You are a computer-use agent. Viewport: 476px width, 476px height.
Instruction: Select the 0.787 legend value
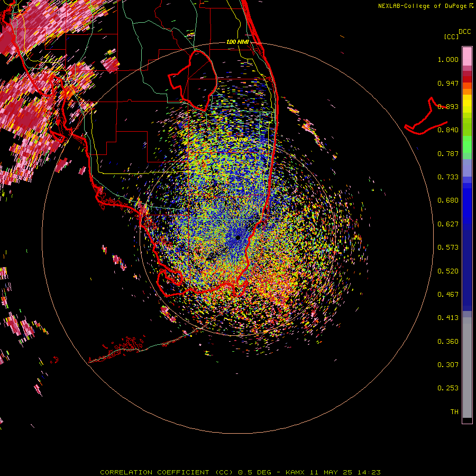(448, 153)
